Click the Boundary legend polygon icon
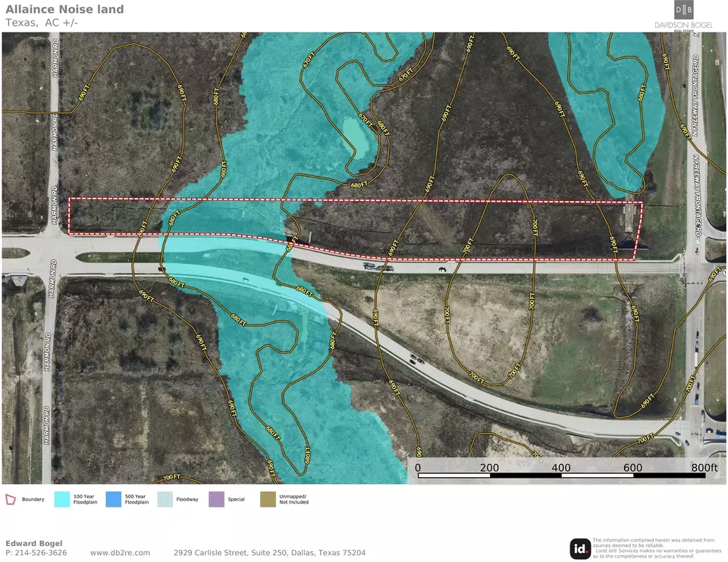The image size is (728, 562). point(10,499)
